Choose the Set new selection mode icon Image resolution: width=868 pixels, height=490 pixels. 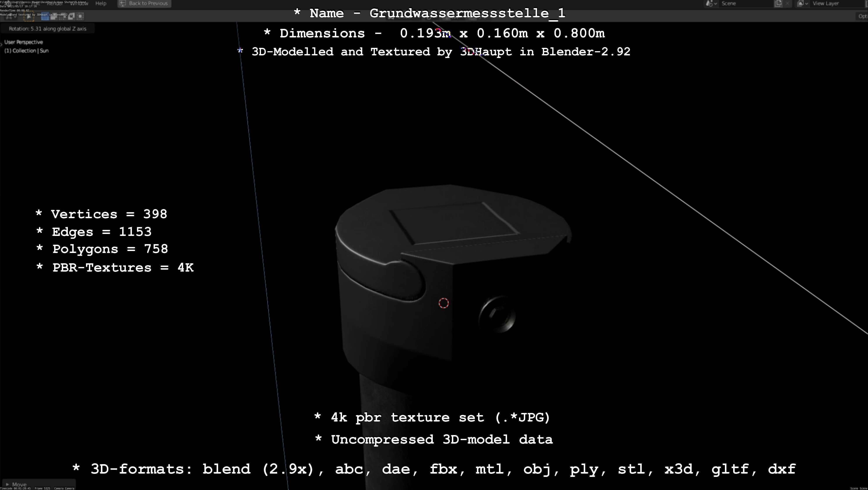[45, 16]
